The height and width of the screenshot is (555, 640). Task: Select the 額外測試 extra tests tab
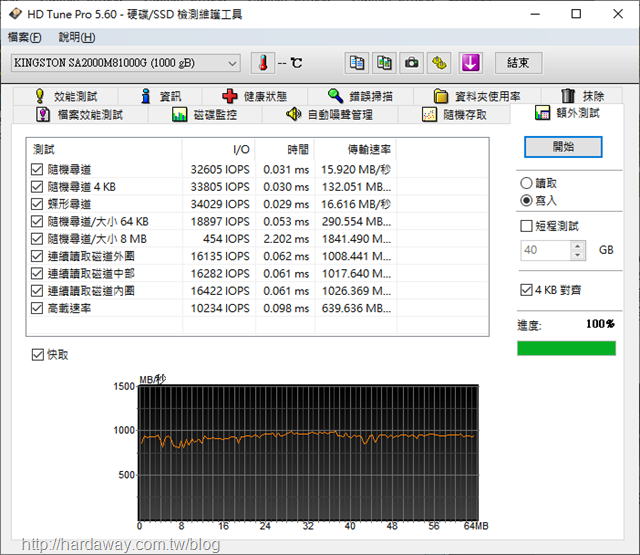567,113
